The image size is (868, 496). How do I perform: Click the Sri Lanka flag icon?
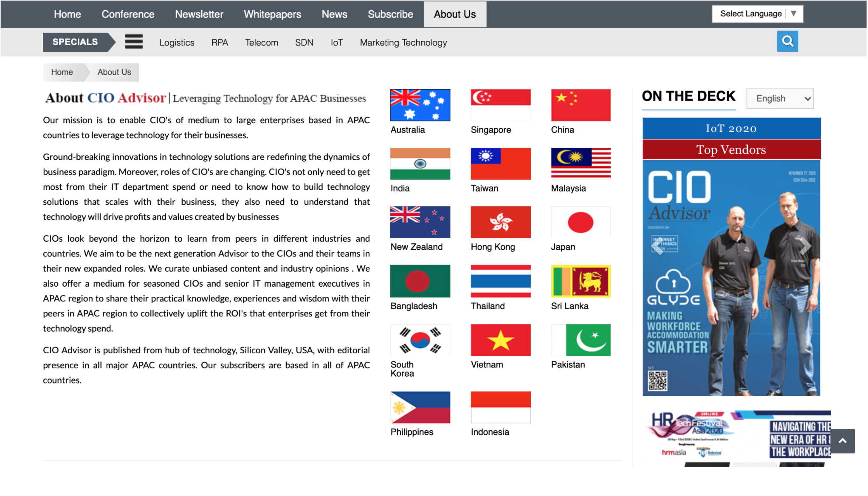[581, 281]
